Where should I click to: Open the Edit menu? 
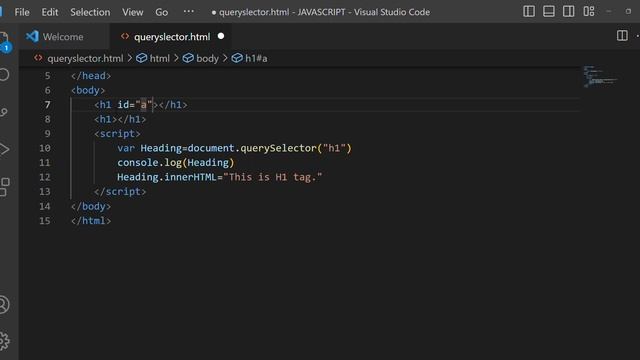click(x=50, y=12)
